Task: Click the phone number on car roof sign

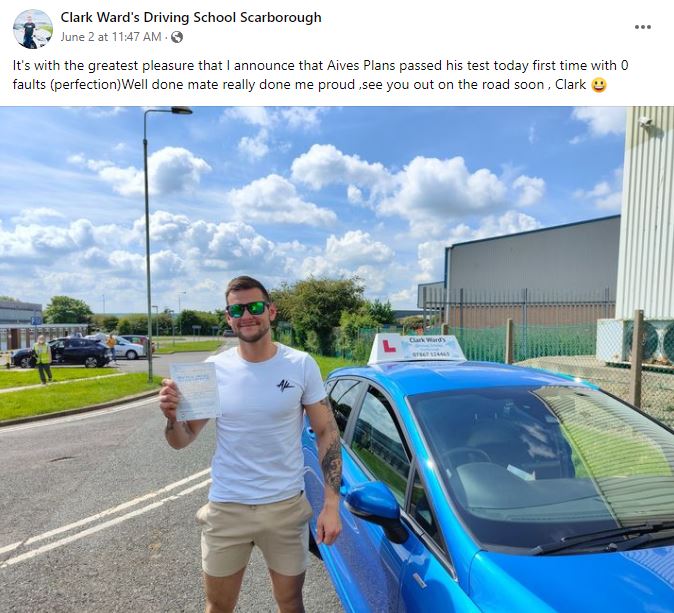Action: (x=431, y=354)
